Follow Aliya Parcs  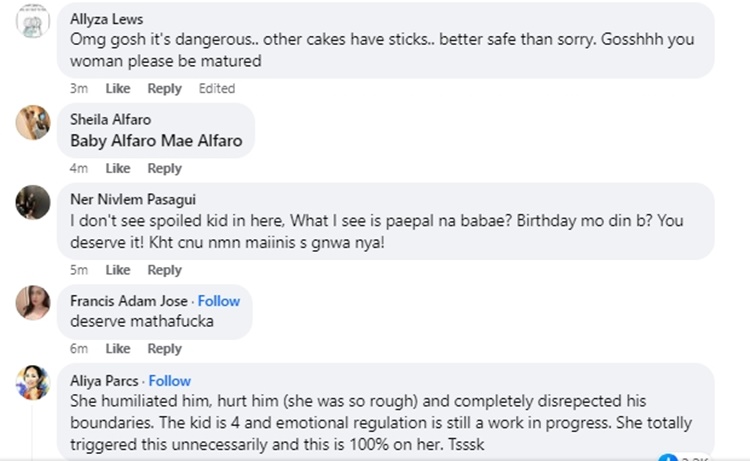point(169,381)
